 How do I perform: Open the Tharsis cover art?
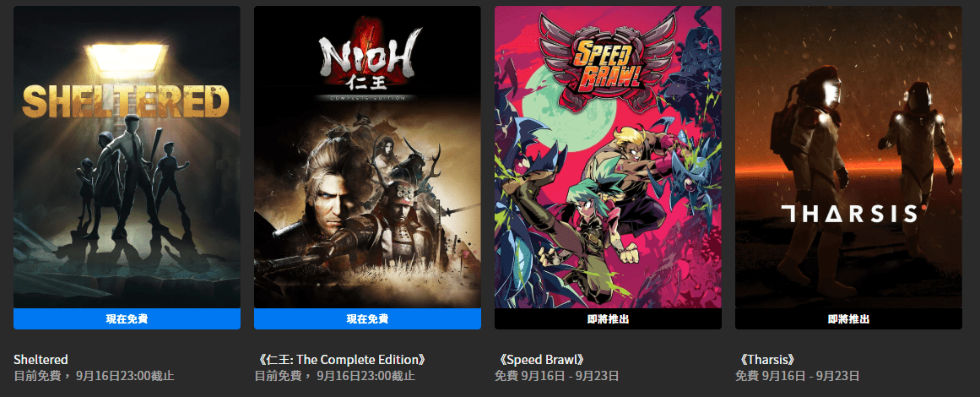849,157
